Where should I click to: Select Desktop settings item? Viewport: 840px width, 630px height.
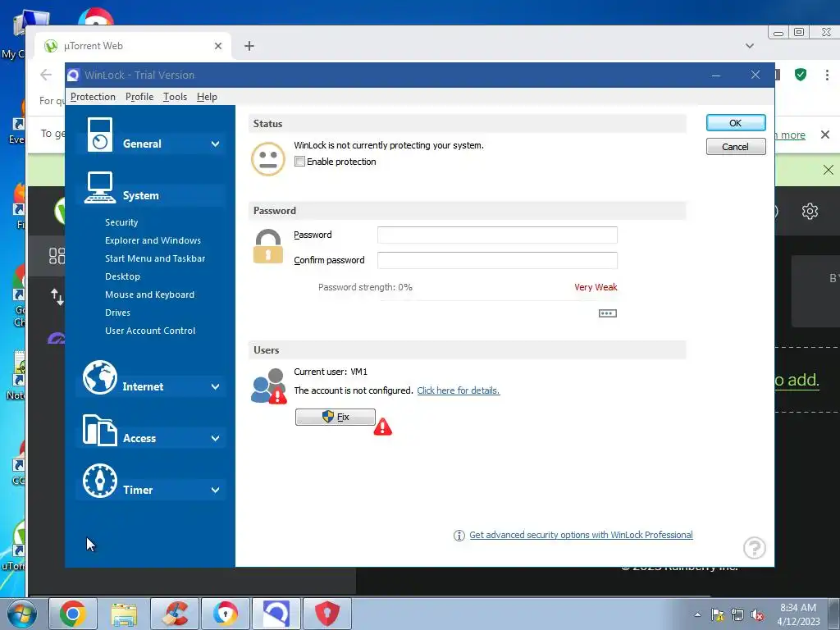tap(123, 276)
